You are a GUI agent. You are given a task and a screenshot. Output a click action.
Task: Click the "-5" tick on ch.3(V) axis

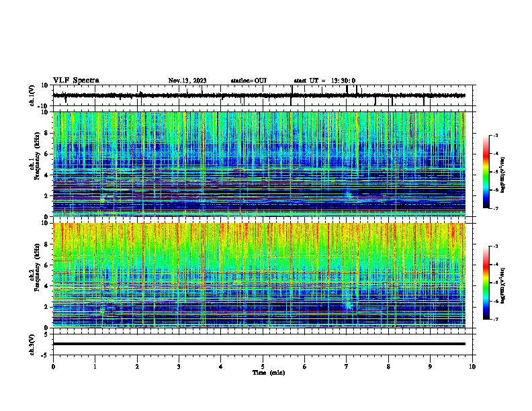pos(46,355)
